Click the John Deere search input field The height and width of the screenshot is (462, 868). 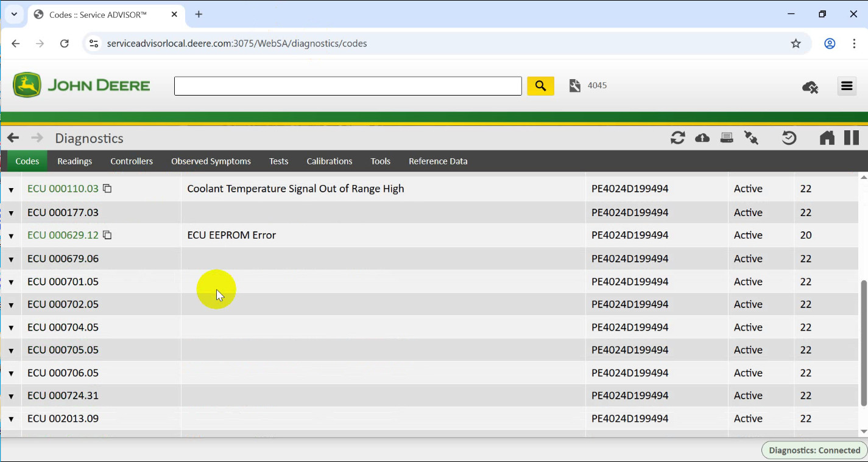point(347,86)
